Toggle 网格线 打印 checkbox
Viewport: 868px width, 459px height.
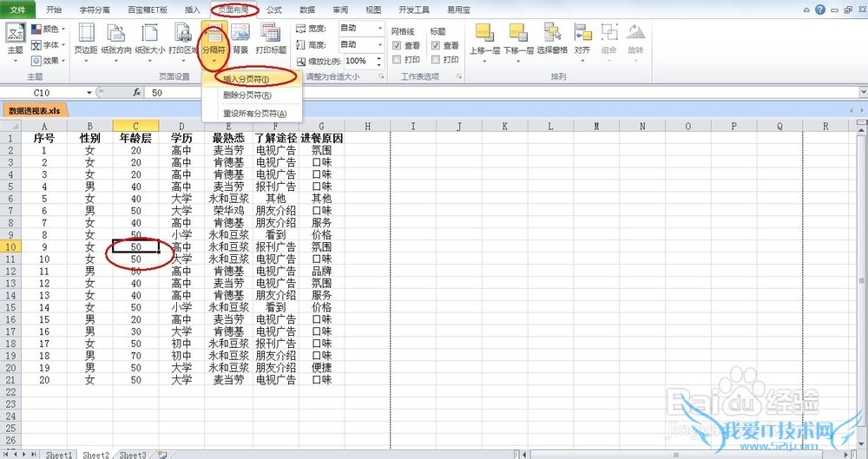click(x=397, y=59)
